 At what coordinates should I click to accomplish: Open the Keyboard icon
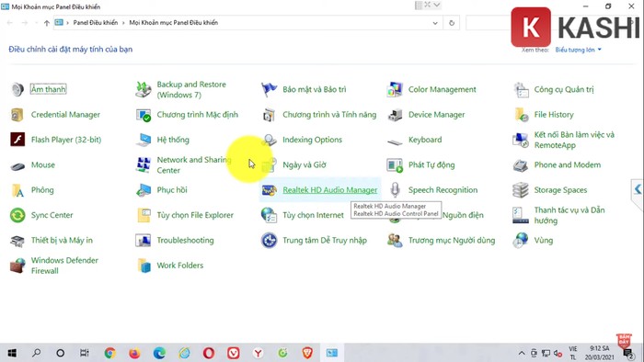point(395,142)
